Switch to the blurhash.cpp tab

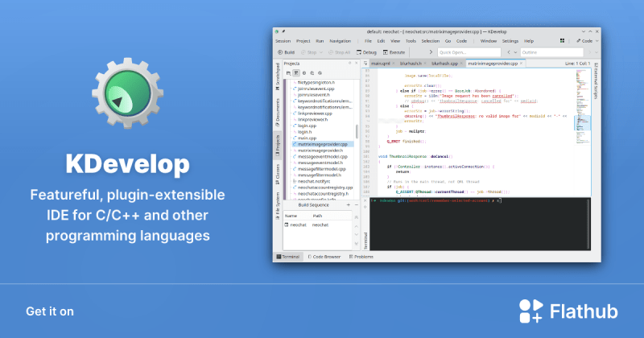point(444,64)
